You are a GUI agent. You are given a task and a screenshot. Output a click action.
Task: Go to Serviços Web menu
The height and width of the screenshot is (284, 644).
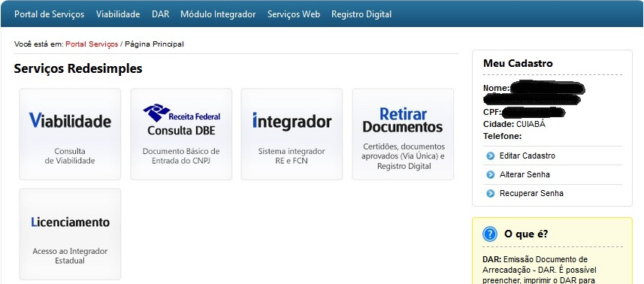point(294,14)
